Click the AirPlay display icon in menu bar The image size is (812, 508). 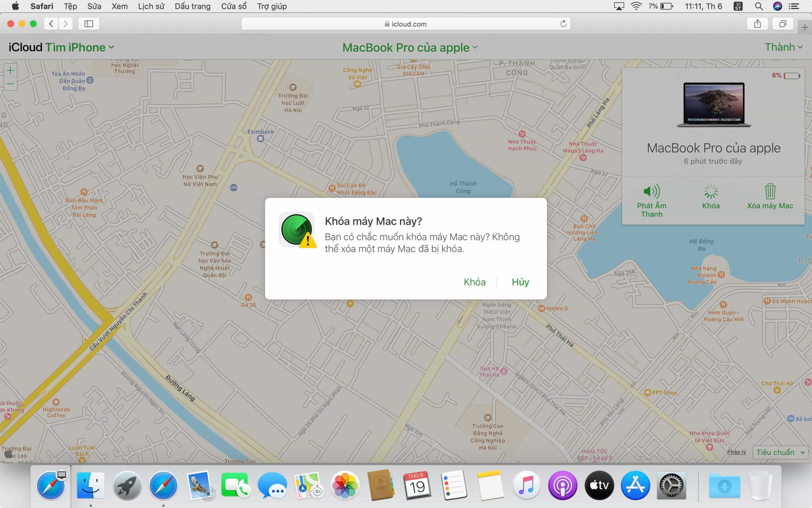pyautogui.click(x=619, y=6)
